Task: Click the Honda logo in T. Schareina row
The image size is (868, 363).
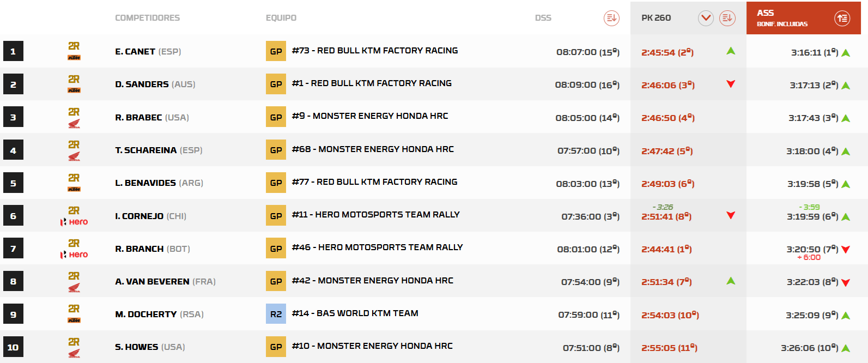Action: coord(74,156)
